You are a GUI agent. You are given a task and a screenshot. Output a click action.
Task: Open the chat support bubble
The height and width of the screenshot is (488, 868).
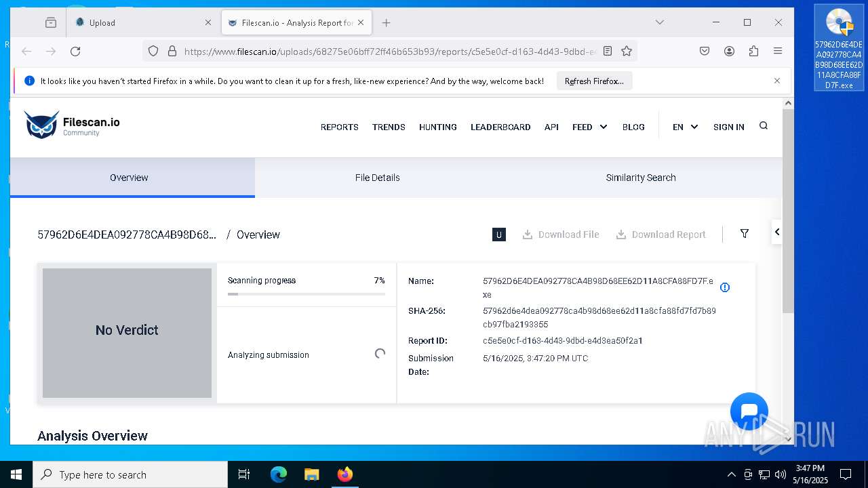pos(749,411)
